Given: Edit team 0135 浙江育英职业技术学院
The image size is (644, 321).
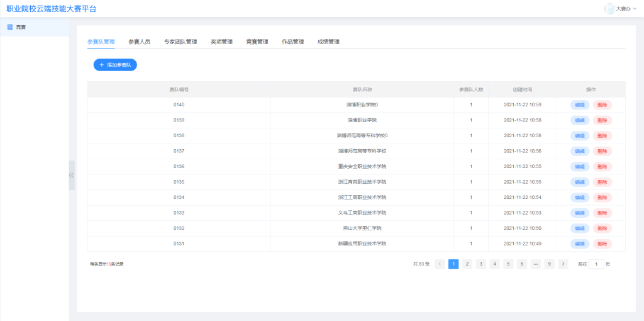Looking at the screenshot, I should 580,182.
